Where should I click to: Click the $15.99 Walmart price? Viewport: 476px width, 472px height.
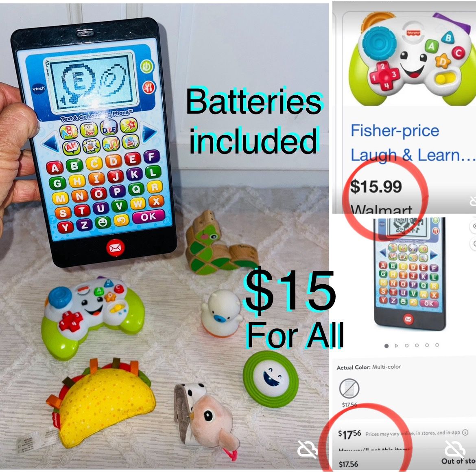click(376, 186)
